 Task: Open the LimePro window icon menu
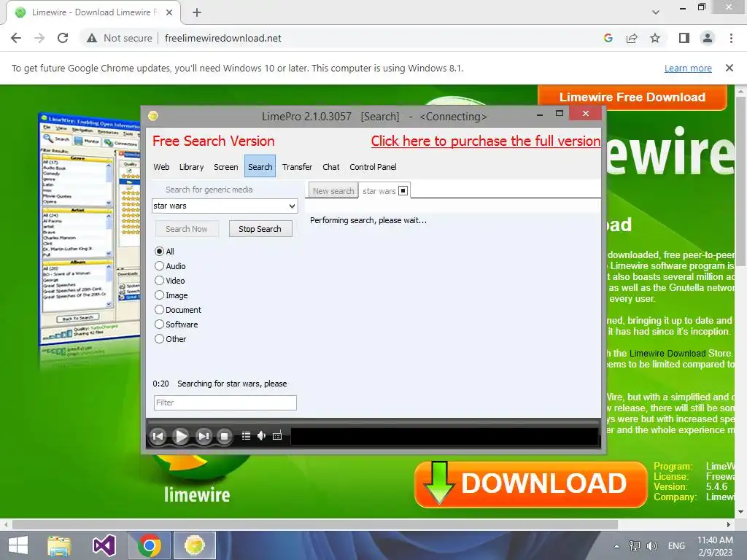click(x=153, y=116)
